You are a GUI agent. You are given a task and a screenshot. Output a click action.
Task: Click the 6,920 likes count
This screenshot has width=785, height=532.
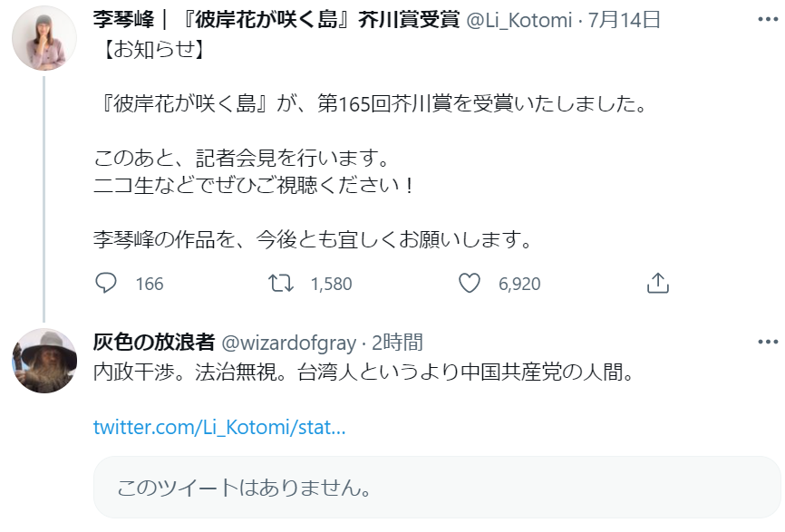[x=519, y=284]
